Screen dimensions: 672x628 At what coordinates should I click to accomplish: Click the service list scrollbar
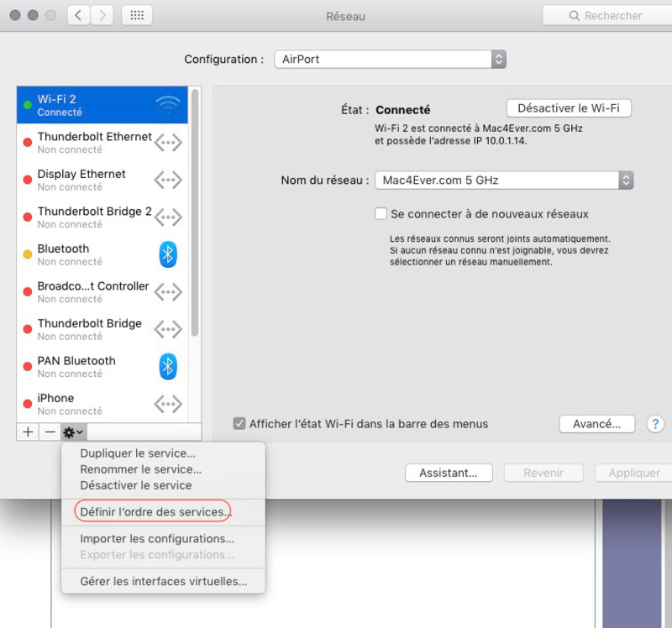(x=195, y=213)
